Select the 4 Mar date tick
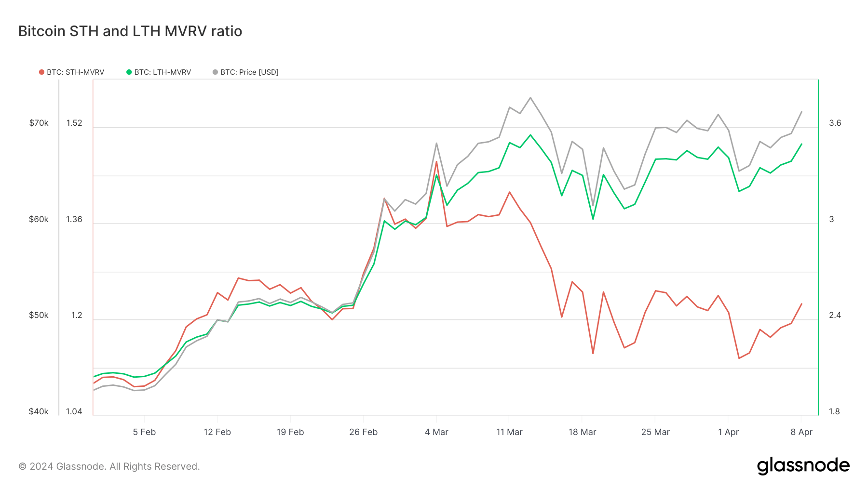This screenshot has width=868, height=488. 436,432
